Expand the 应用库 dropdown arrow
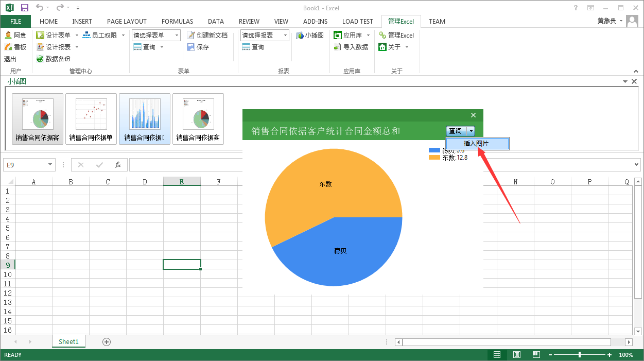 [x=368, y=35]
